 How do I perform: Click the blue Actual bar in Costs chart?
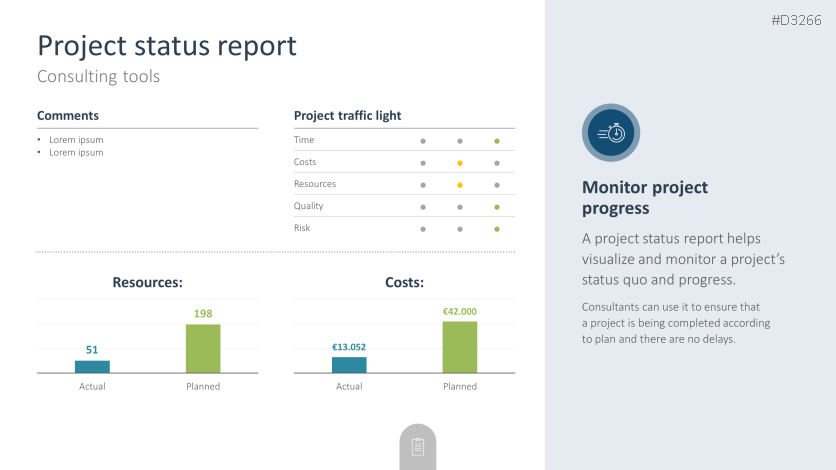[349, 364]
